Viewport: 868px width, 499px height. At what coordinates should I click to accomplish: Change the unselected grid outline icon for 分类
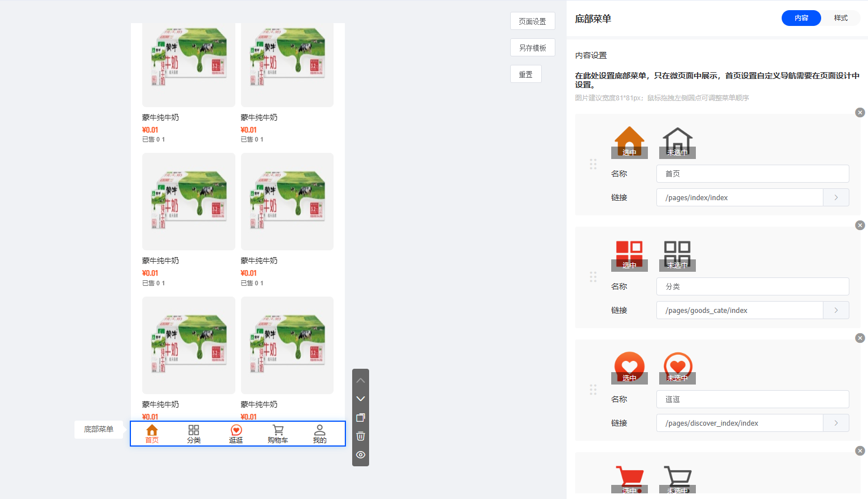(677, 255)
